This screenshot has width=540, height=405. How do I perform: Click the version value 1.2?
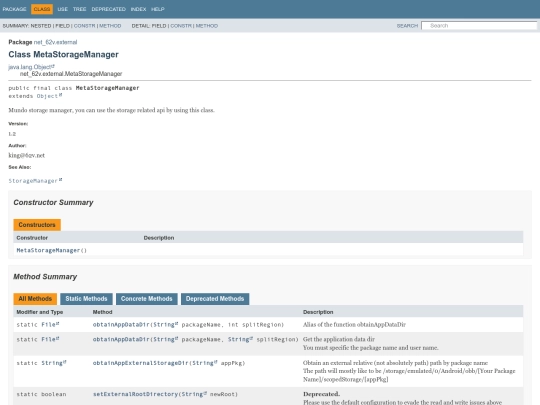tap(12, 134)
